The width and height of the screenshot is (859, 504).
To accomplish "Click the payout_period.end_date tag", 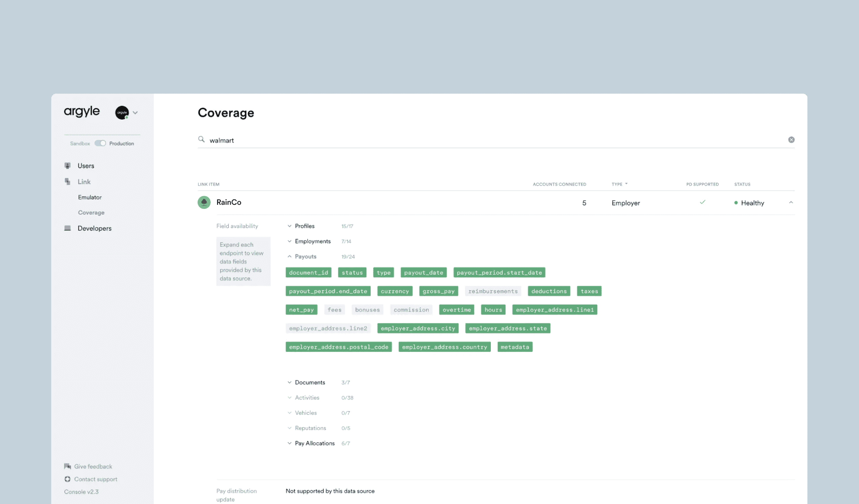I will tap(328, 291).
